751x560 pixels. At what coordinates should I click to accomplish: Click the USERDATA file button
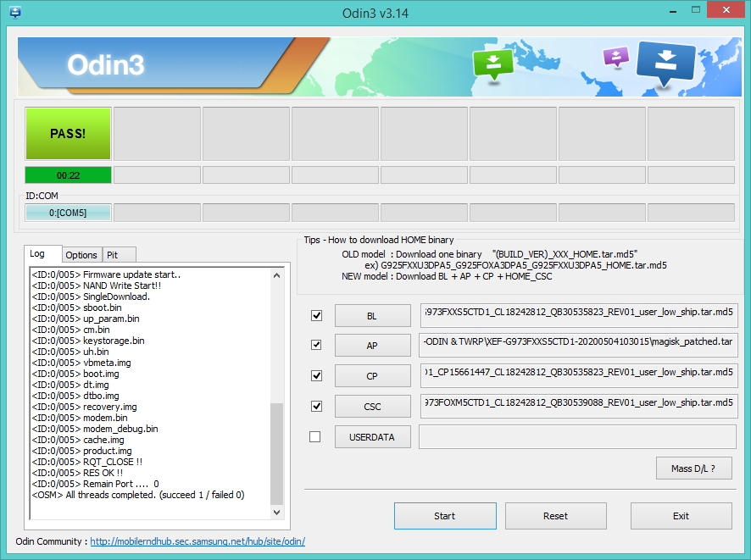point(372,437)
